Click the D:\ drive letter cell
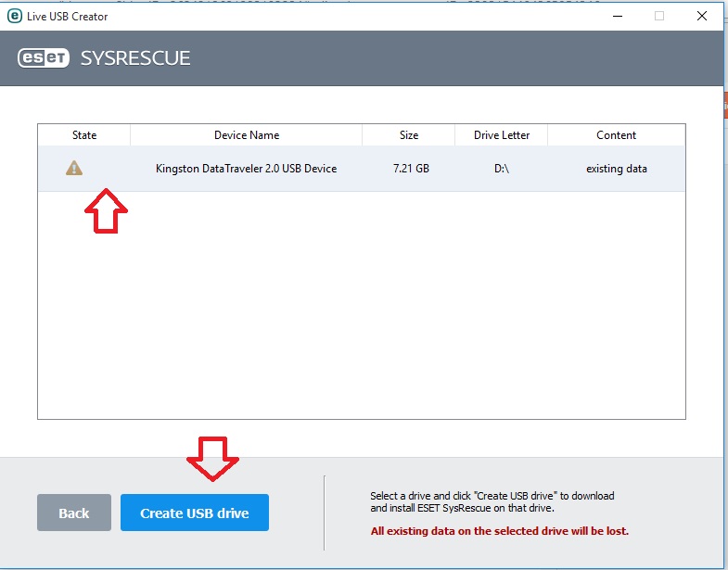The width and height of the screenshot is (728, 570). (x=502, y=169)
